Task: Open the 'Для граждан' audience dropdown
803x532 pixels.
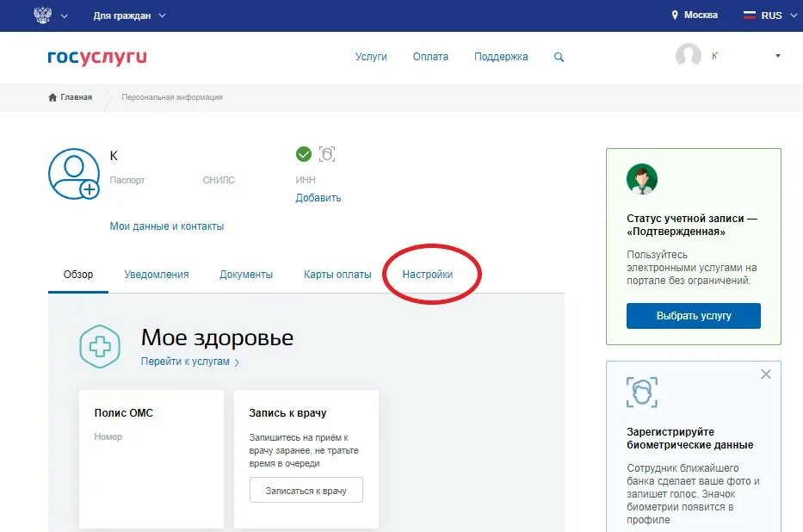Action: (129, 15)
